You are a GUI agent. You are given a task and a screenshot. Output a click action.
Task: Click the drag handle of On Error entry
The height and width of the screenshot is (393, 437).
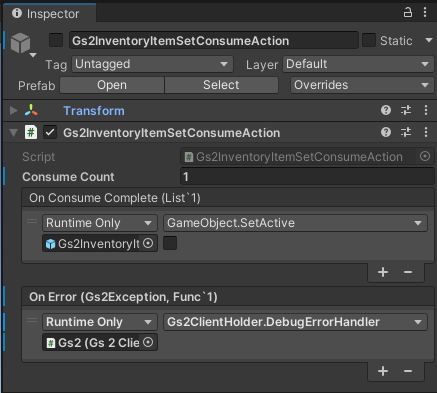(x=32, y=320)
